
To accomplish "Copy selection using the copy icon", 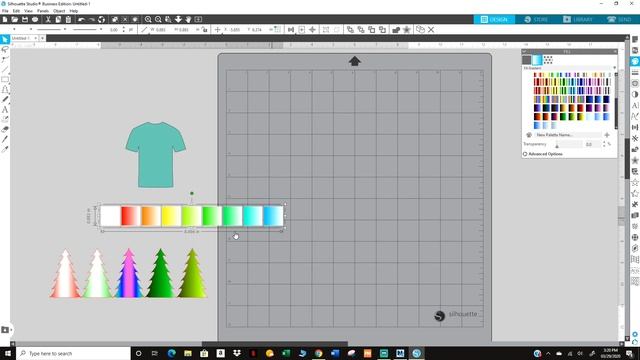I will [x=58, y=19].
